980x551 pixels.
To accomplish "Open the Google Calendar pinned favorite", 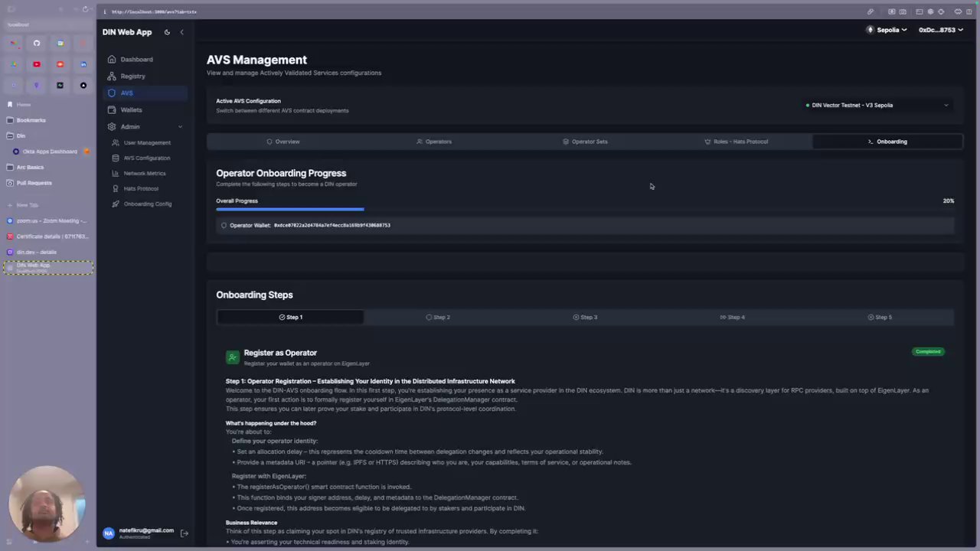I will click(x=60, y=43).
